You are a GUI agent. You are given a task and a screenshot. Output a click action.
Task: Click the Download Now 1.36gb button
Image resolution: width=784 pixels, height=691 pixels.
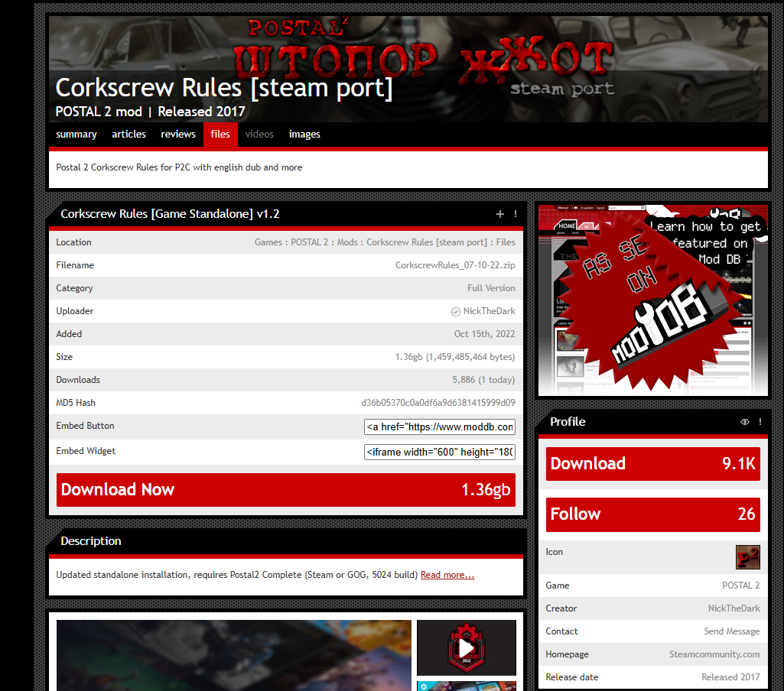point(286,490)
